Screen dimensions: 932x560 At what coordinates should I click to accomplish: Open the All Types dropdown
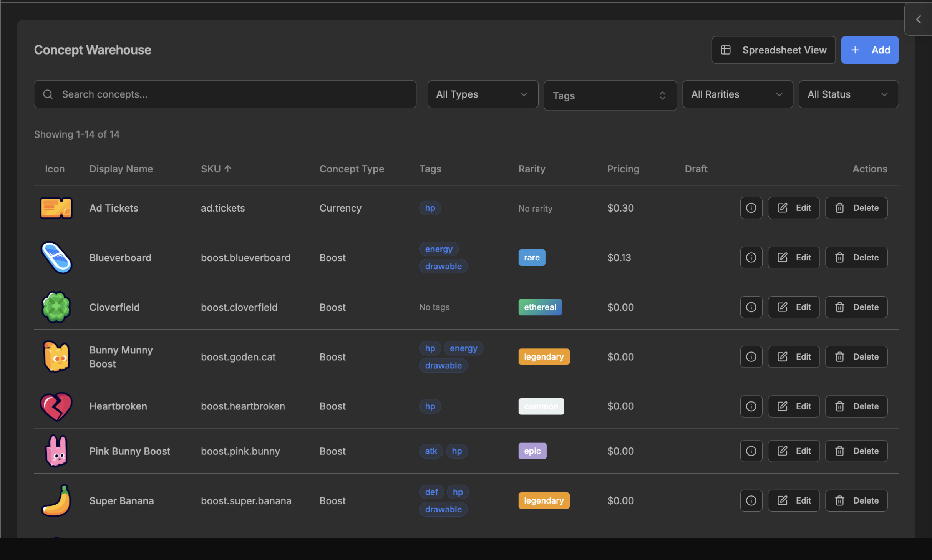click(482, 94)
